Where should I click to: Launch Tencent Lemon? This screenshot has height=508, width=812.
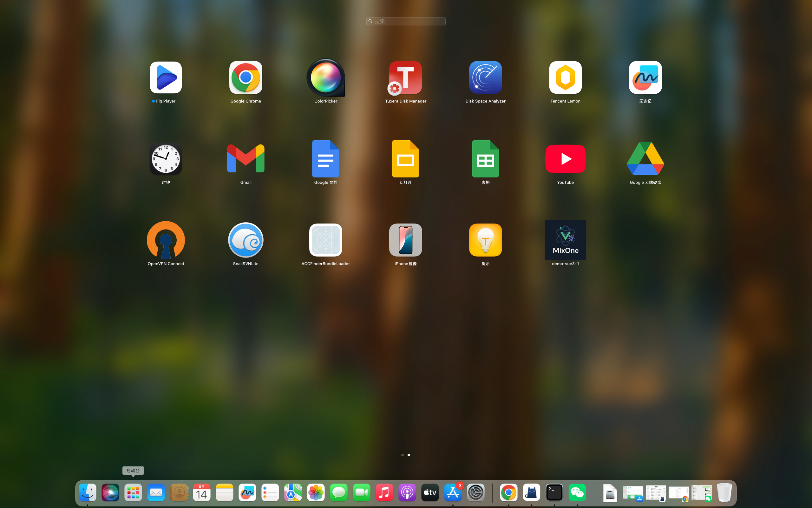565,77
